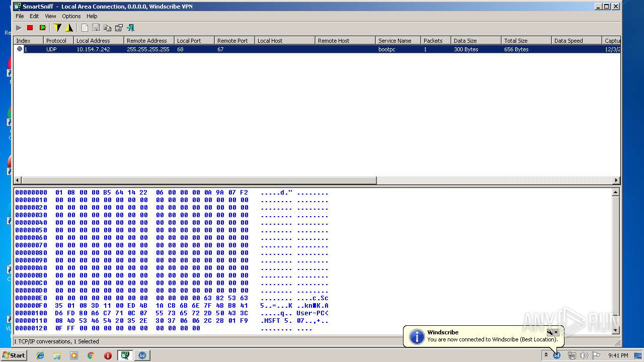The height and width of the screenshot is (362, 644).
Task: Open the View menu
Action: point(50,16)
